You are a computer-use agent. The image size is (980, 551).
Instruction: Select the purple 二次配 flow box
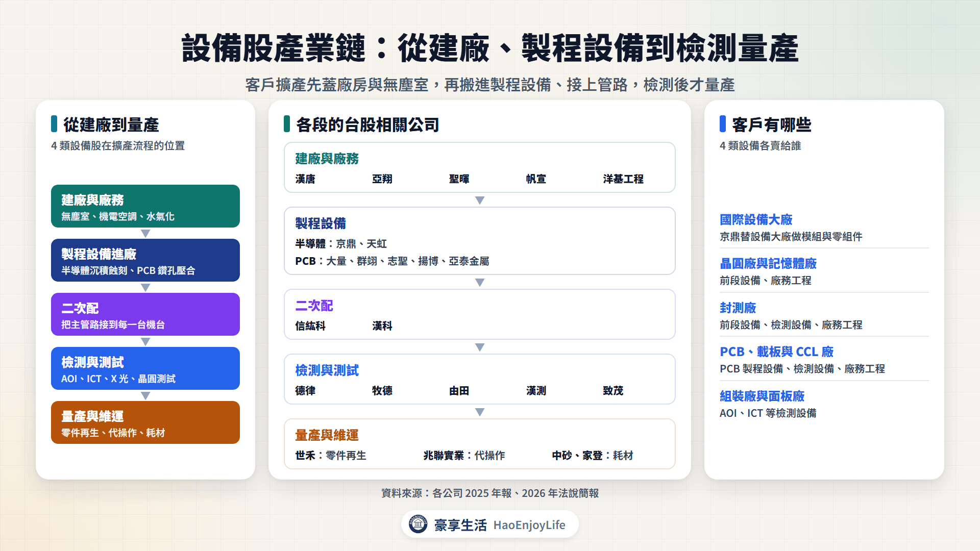pos(145,314)
